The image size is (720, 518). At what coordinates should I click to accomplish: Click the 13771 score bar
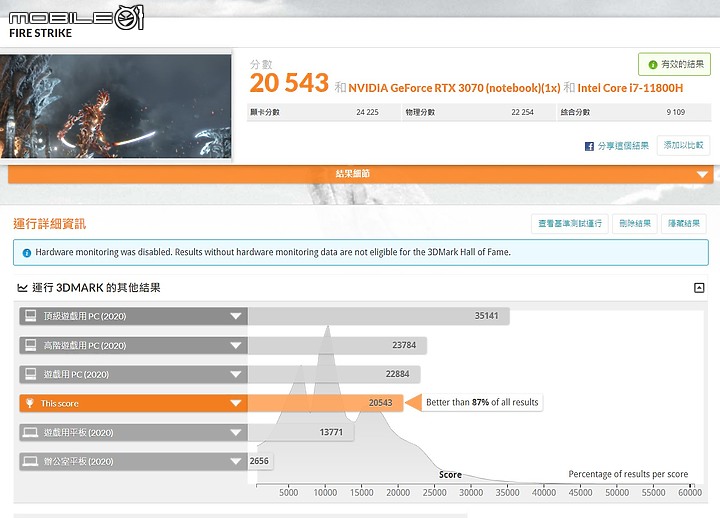pyautogui.click(x=301, y=433)
